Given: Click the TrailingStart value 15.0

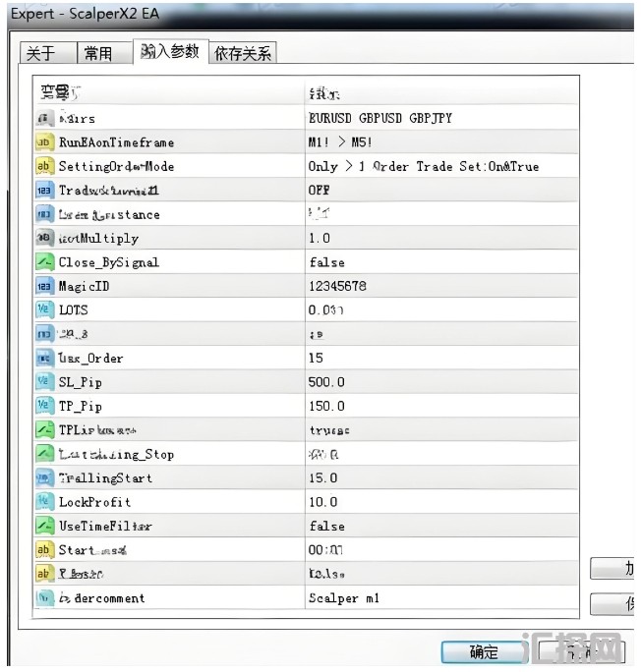Looking at the screenshot, I should coord(322,478).
